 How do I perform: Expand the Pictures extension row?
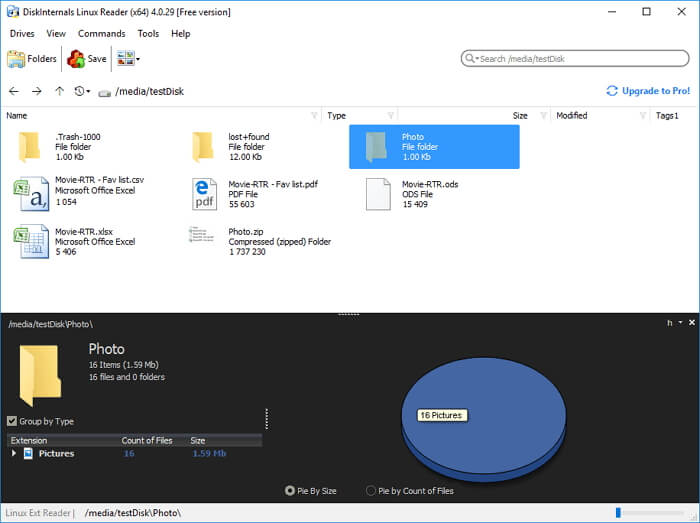(x=14, y=453)
